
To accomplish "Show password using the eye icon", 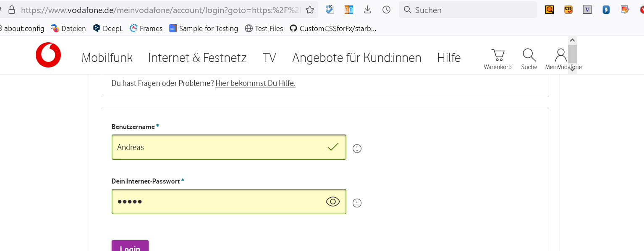I will (x=333, y=202).
